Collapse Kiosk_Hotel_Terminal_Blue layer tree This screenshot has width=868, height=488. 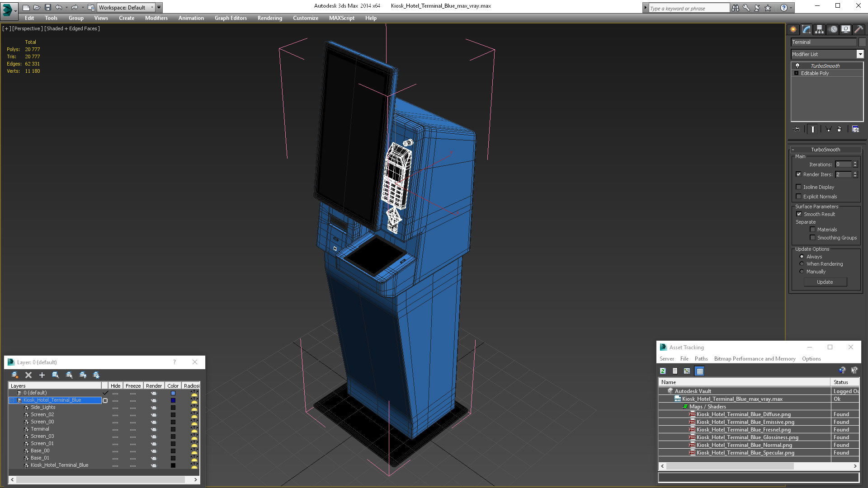point(12,400)
